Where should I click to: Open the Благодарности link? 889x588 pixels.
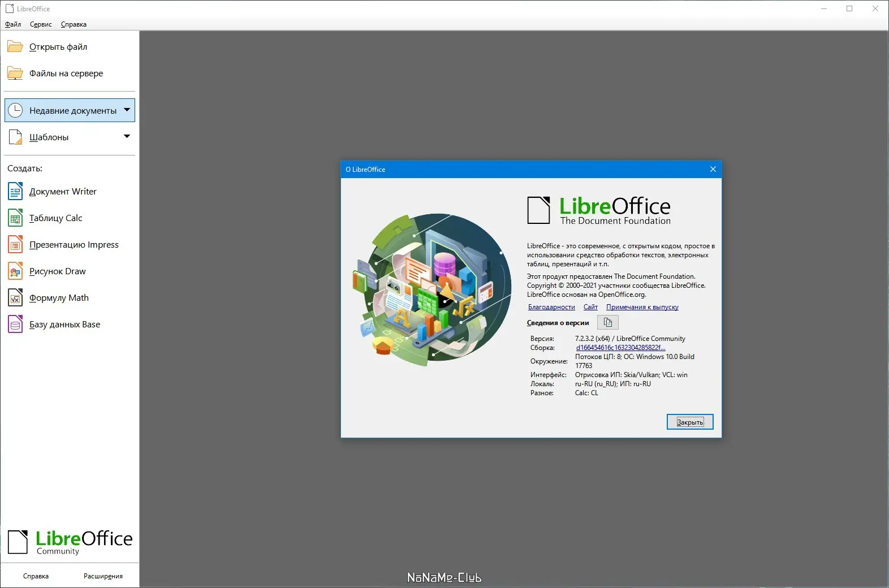[x=551, y=307]
